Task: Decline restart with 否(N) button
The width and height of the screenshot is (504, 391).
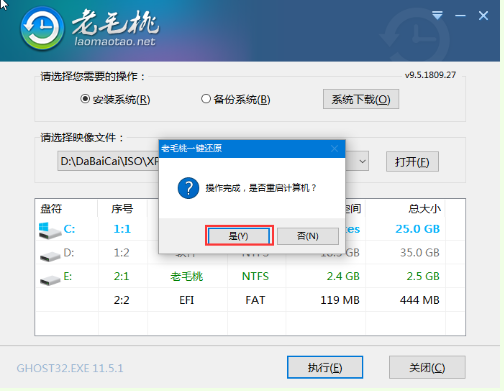Action: pyautogui.click(x=308, y=236)
